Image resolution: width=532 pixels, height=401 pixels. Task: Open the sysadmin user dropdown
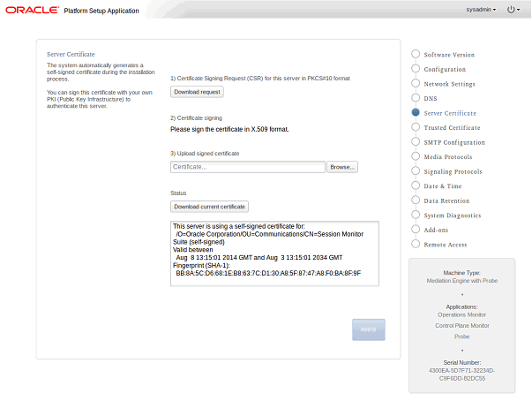[481, 10]
